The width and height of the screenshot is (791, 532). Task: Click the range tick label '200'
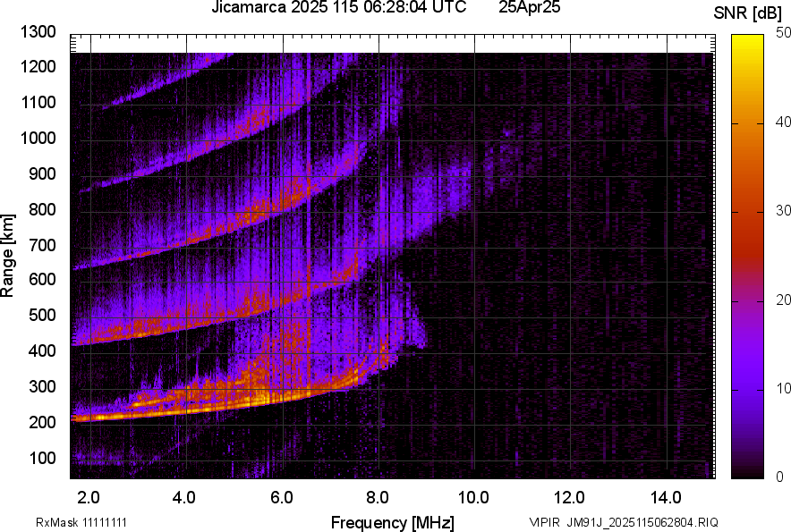42,422
